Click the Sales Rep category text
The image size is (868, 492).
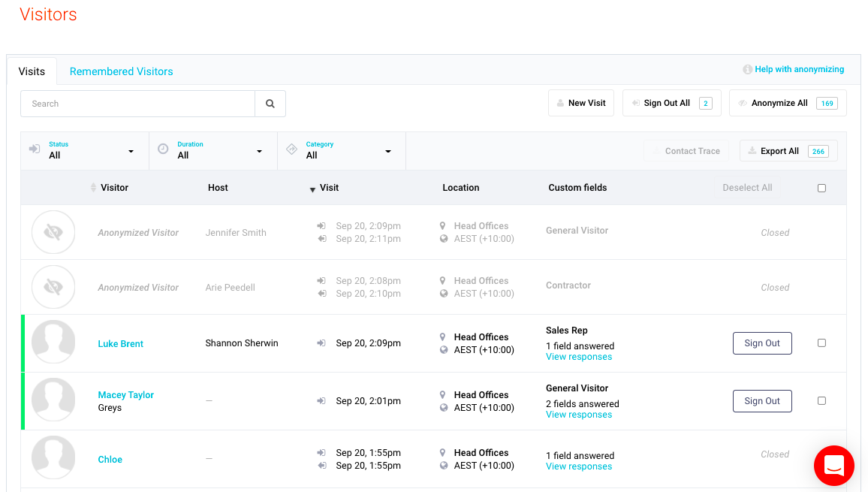coord(567,331)
